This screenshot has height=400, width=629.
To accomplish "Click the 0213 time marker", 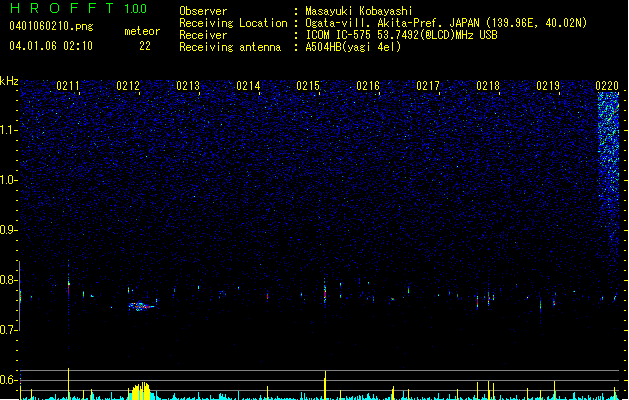I will pyautogui.click(x=188, y=86).
